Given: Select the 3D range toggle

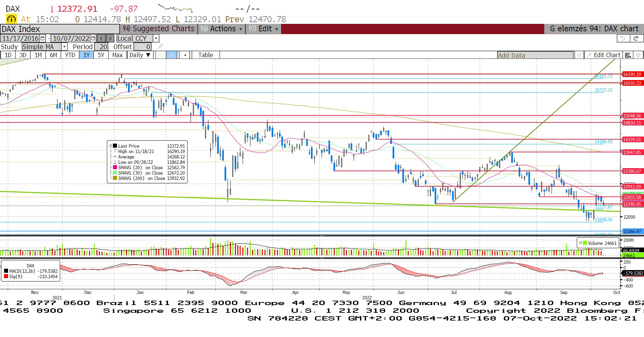Looking at the screenshot, I should [x=23, y=55].
